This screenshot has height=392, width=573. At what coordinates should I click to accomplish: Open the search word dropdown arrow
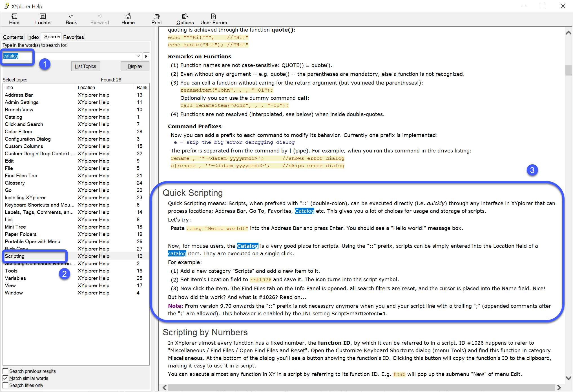[138, 56]
